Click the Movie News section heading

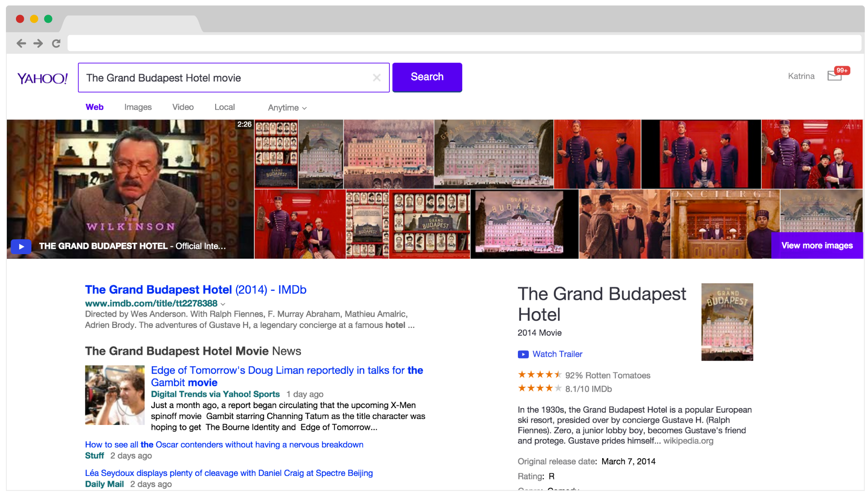pyautogui.click(x=193, y=351)
